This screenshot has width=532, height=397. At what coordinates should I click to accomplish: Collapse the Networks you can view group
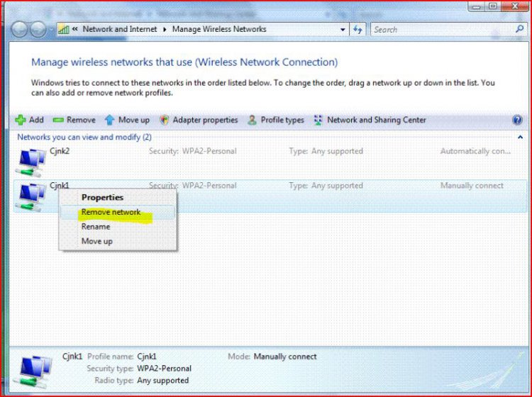[520, 138]
